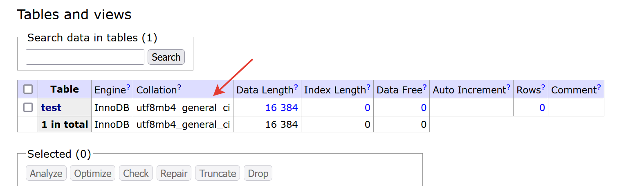The height and width of the screenshot is (186, 644).
Task: Toggle the select-all checkbox in table header
Action: click(x=28, y=89)
